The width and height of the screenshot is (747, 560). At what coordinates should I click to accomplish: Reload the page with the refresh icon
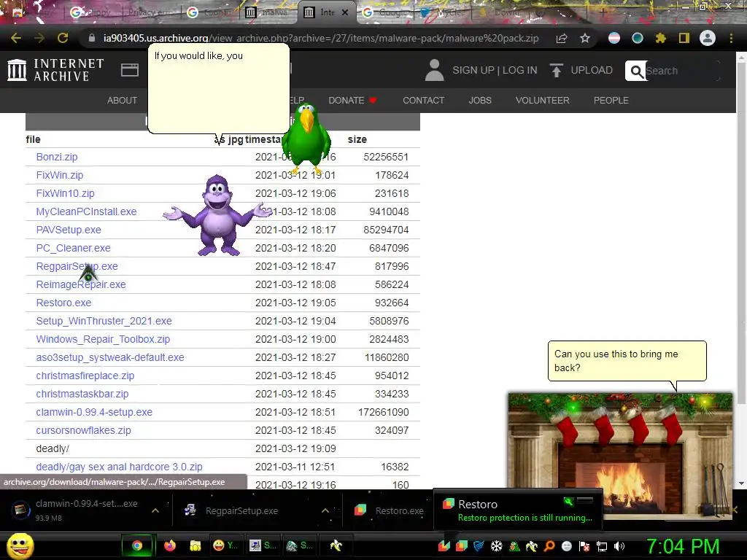pyautogui.click(x=63, y=38)
